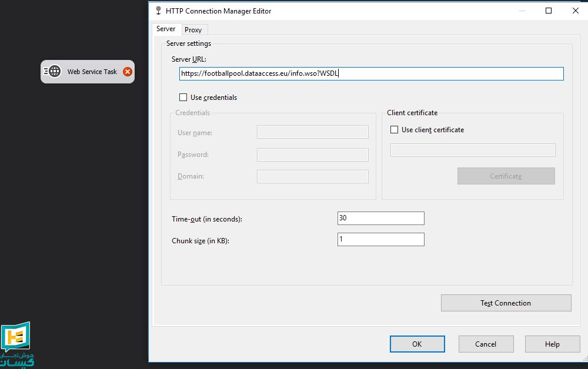Open Help for the connection editor

[x=552, y=344]
